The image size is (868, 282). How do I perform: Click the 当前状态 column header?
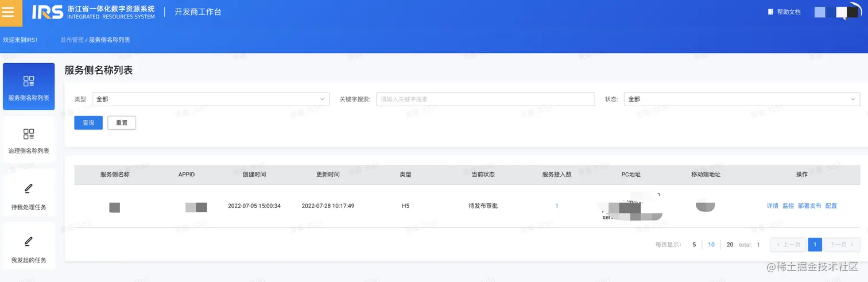pos(483,175)
